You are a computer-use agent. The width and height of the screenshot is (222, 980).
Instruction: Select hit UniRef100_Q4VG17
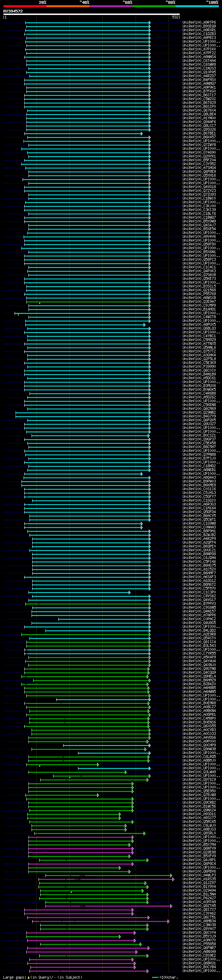tap(199, 600)
